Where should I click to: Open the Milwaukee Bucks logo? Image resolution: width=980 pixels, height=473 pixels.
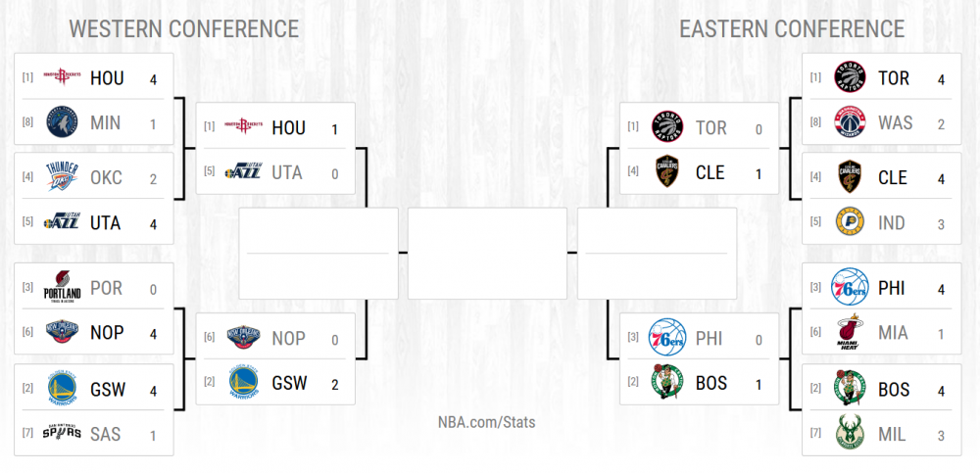click(849, 433)
